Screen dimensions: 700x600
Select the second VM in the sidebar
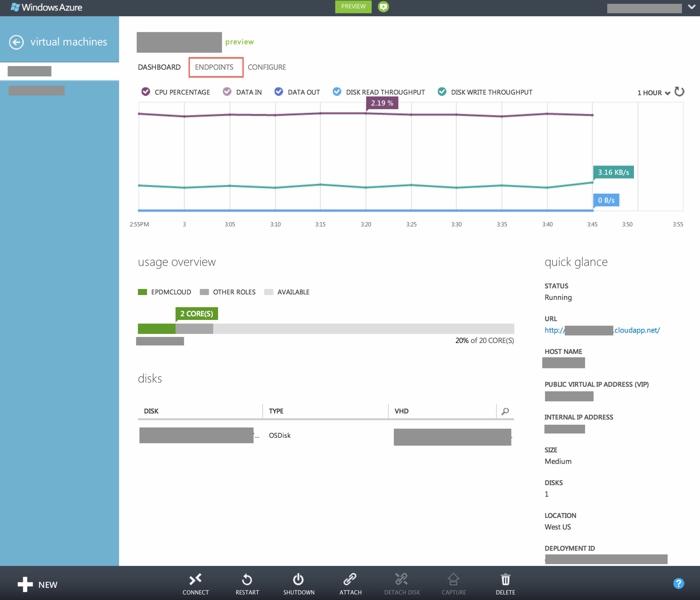(x=60, y=90)
